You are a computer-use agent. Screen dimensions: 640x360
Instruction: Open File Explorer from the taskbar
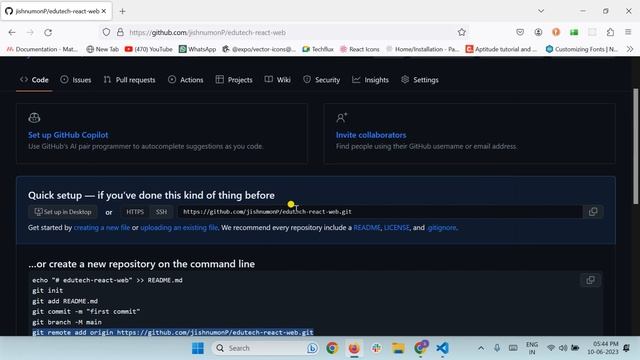pyautogui.click(x=398, y=348)
